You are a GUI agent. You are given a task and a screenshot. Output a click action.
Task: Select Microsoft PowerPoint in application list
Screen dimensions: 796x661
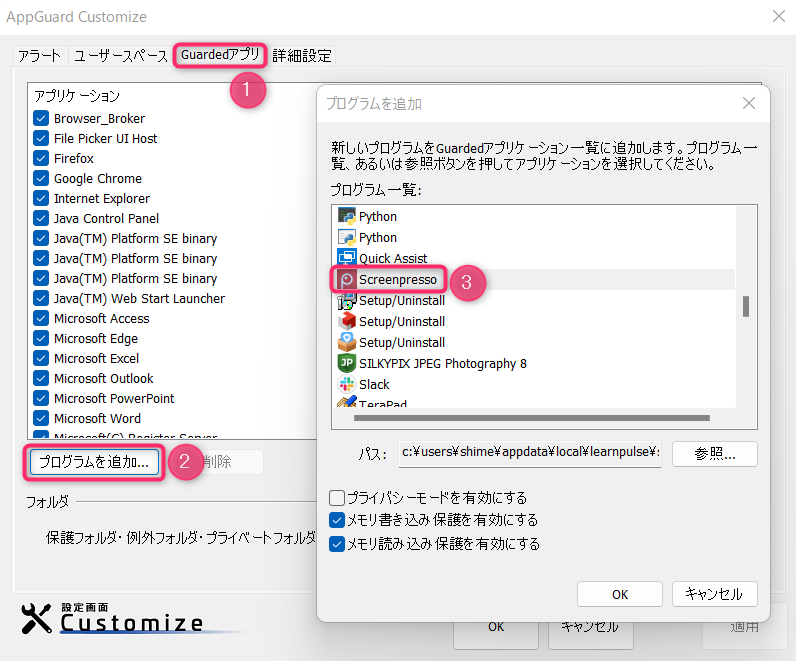(x=114, y=399)
